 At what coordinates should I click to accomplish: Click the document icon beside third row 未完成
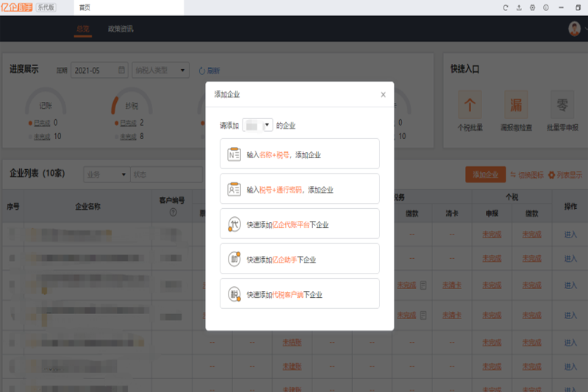coord(423,285)
